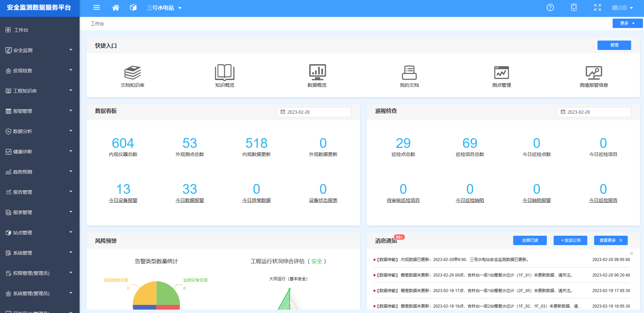Select 工作台 in the sidebar
644x313 pixels.
pos(40,30)
